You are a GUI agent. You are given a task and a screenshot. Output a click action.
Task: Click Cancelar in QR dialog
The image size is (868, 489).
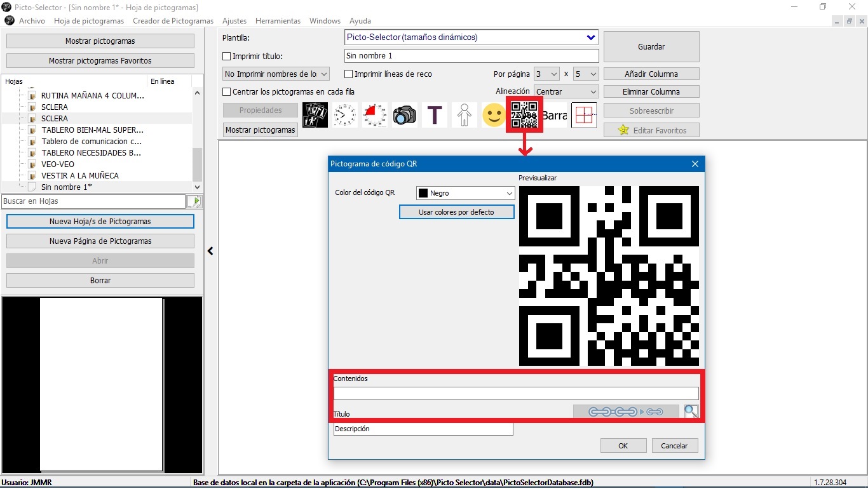point(675,446)
